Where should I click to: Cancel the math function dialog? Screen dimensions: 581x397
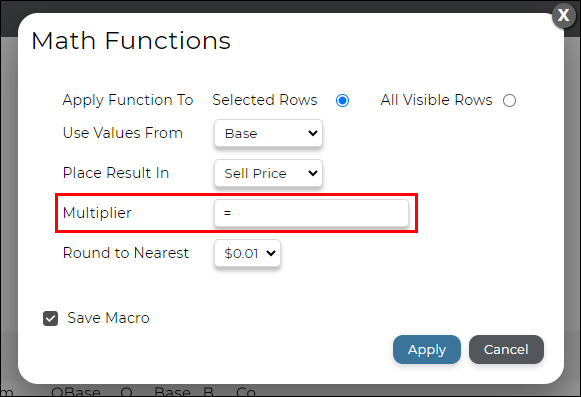click(x=506, y=350)
